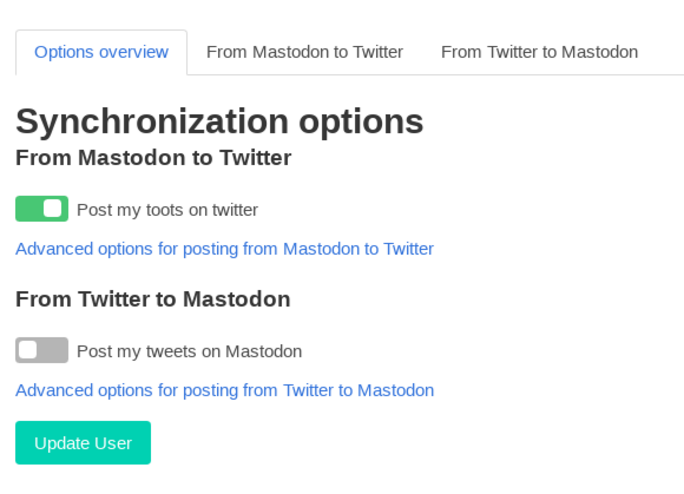Enable the Post my tweets on Mastodon switch
The image size is (684, 494).
(x=42, y=350)
